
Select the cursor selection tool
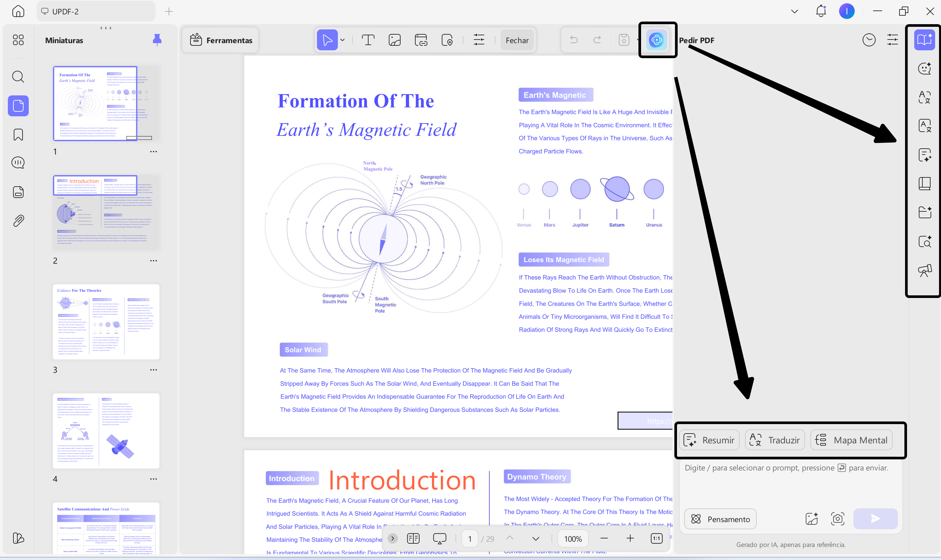coord(327,40)
